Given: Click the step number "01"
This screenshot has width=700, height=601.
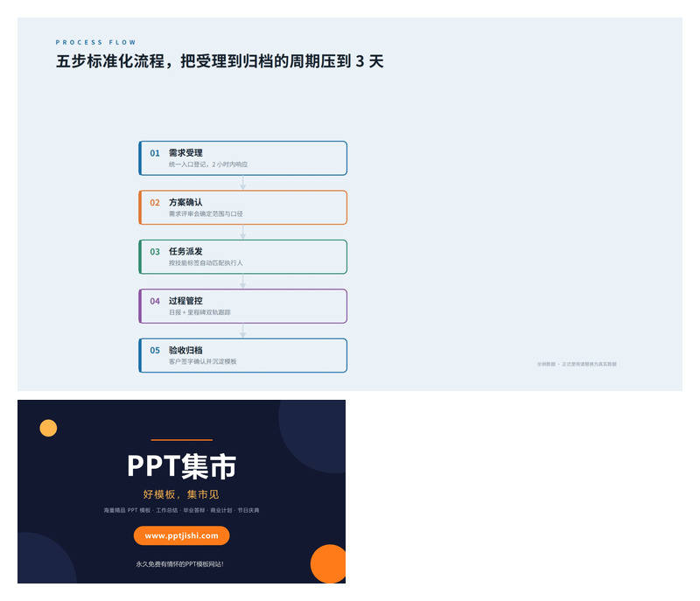Looking at the screenshot, I should coord(155,153).
